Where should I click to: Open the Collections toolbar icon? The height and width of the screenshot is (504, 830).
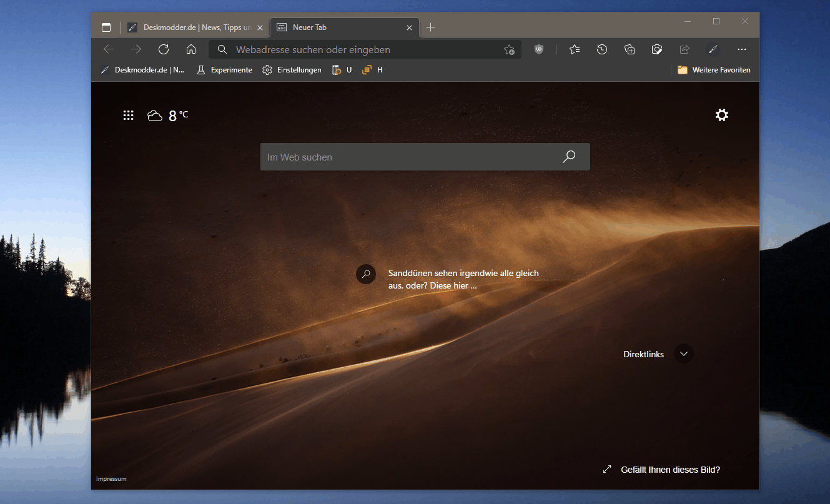pos(630,49)
